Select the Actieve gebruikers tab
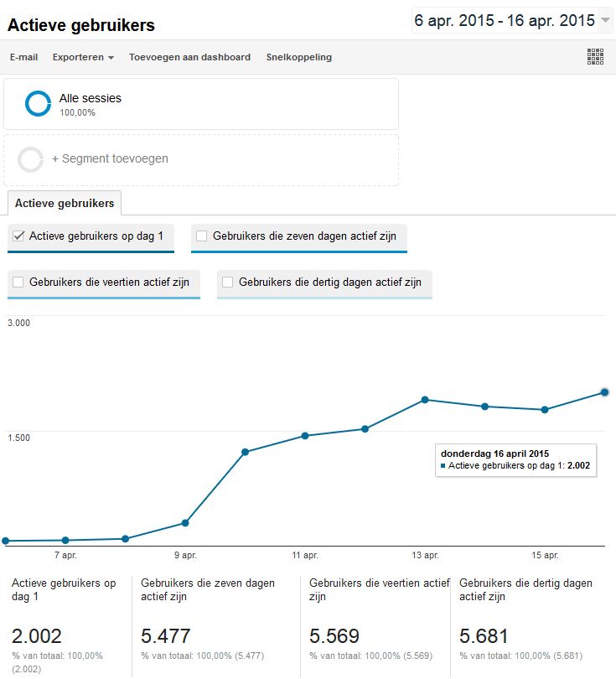This screenshot has width=616, height=679. click(x=65, y=203)
